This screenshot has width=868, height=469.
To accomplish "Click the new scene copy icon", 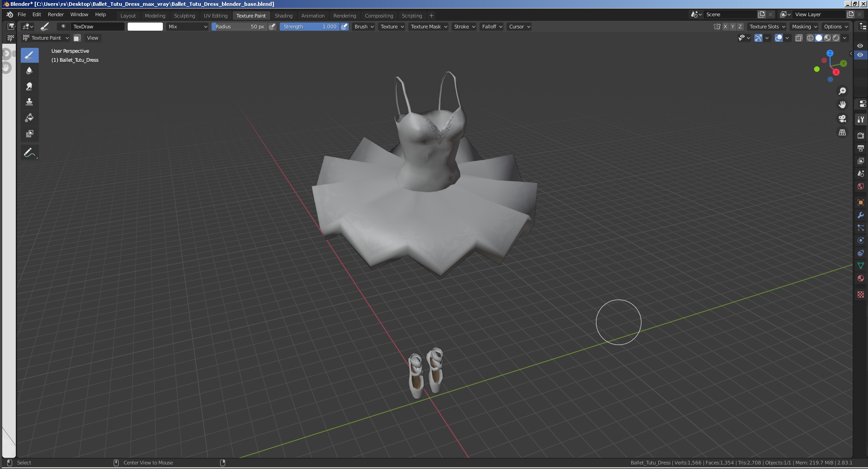I will click(762, 14).
